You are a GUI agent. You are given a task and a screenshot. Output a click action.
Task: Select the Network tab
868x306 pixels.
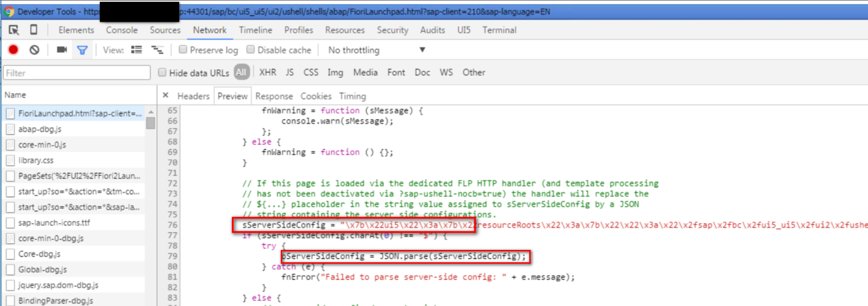coord(210,30)
